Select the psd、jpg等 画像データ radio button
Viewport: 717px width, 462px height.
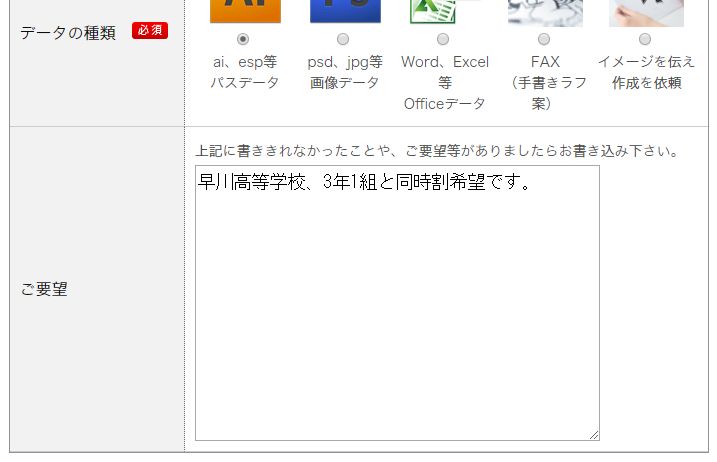pyautogui.click(x=343, y=39)
